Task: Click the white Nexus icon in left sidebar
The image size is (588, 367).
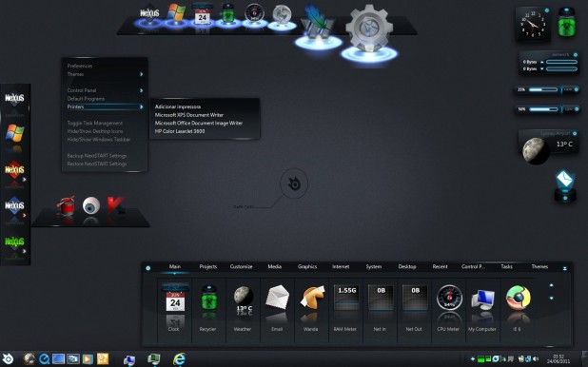Action: pos(14,99)
